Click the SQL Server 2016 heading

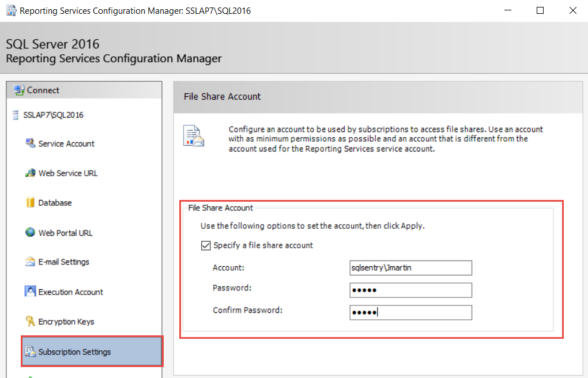[x=52, y=44]
